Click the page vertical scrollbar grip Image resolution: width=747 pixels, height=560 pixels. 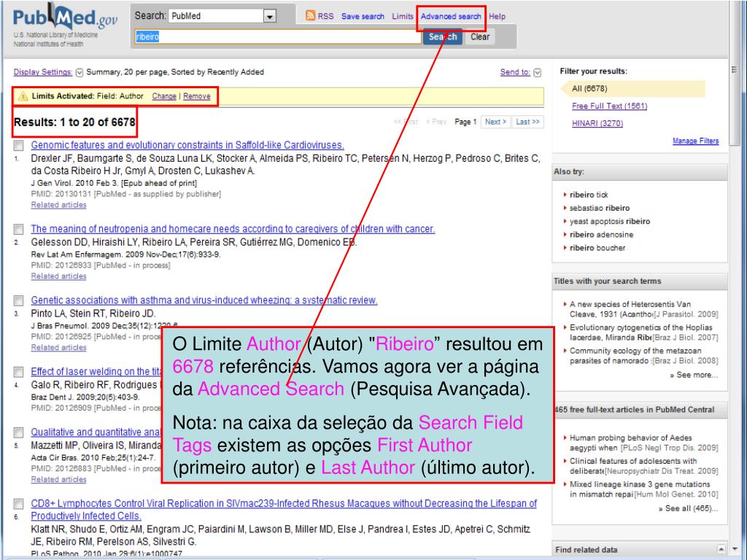coord(734,69)
